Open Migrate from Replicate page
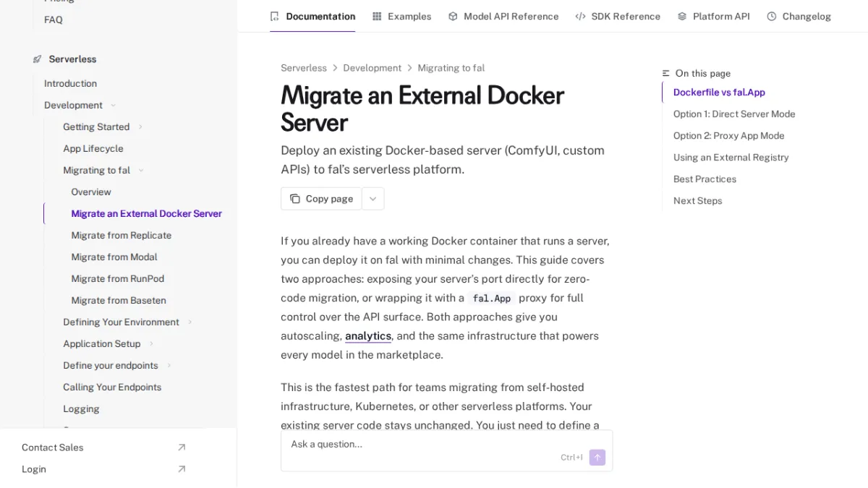 tap(122, 236)
